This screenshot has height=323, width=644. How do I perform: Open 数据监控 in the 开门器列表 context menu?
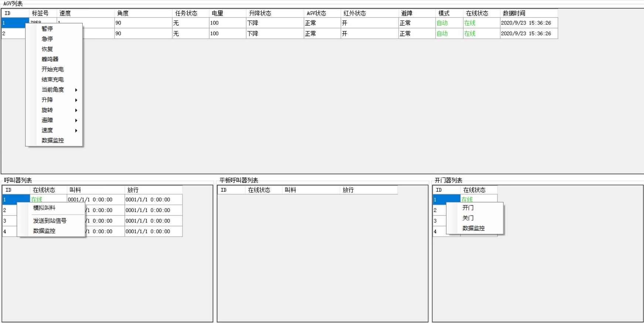coord(475,228)
